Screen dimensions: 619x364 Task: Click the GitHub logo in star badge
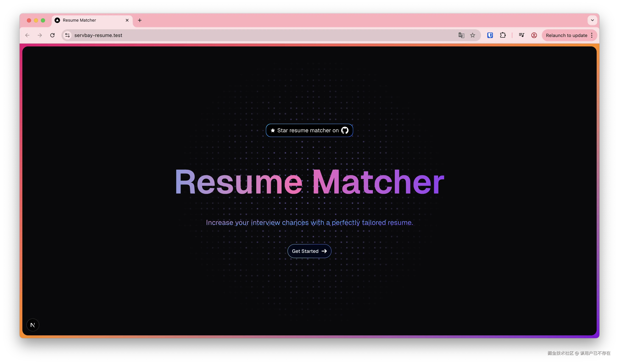coord(345,130)
